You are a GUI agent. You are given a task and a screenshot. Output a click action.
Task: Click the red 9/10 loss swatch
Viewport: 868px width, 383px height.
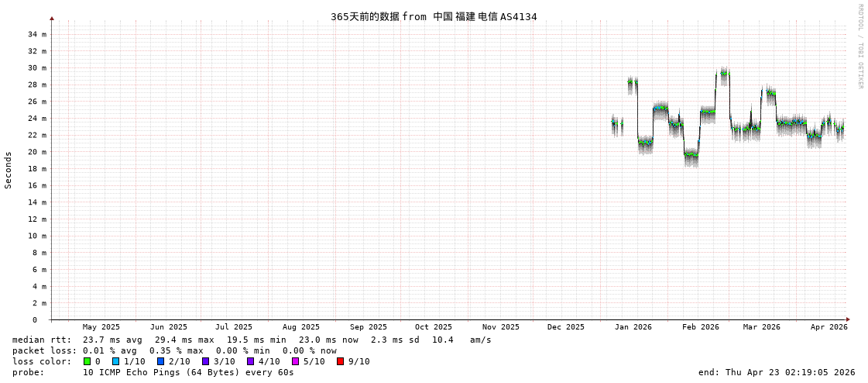coord(340,361)
